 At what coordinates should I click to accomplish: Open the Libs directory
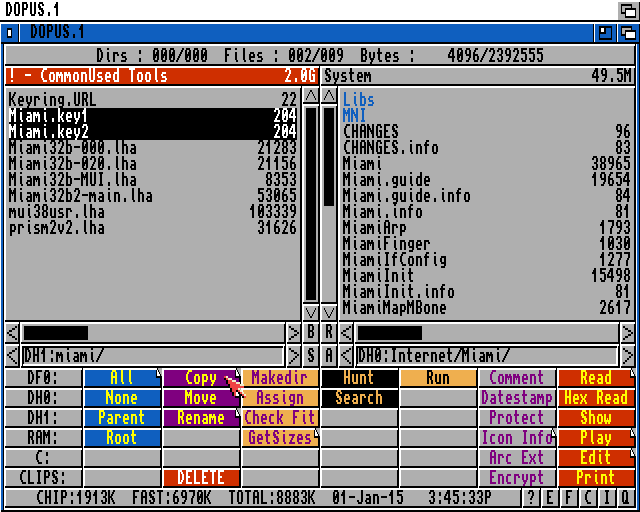point(487,100)
